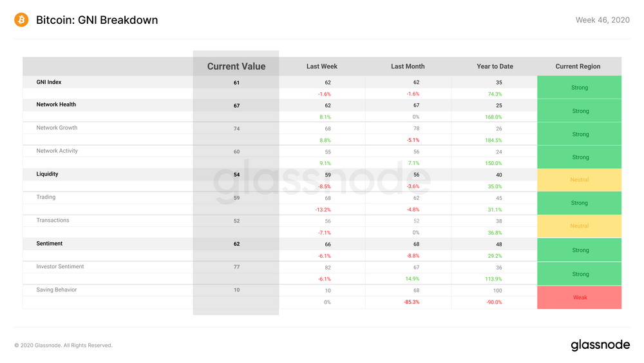Click the Glassnode copyright notice text

tap(63, 346)
